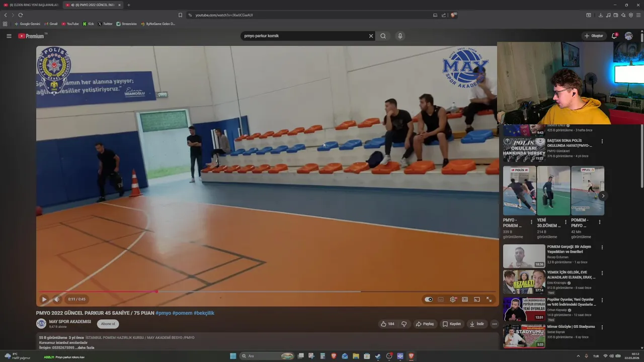Clear the search box with the X icon
The width and height of the screenshot is (644, 362).
[371, 36]
